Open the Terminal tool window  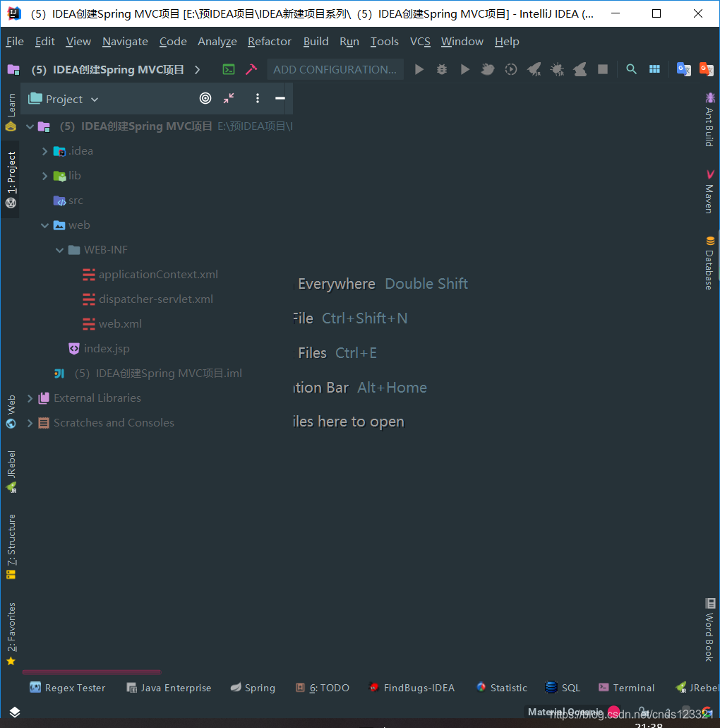pyautogui.click(x=627, y=688)
